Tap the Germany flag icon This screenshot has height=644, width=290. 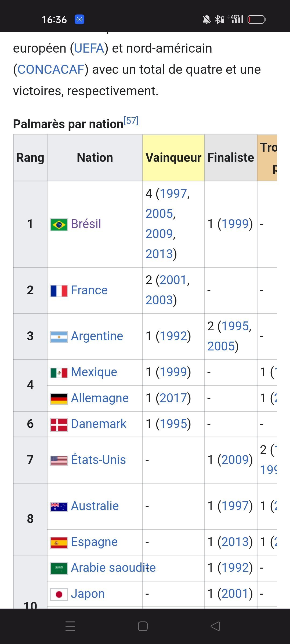pos(59,399)
